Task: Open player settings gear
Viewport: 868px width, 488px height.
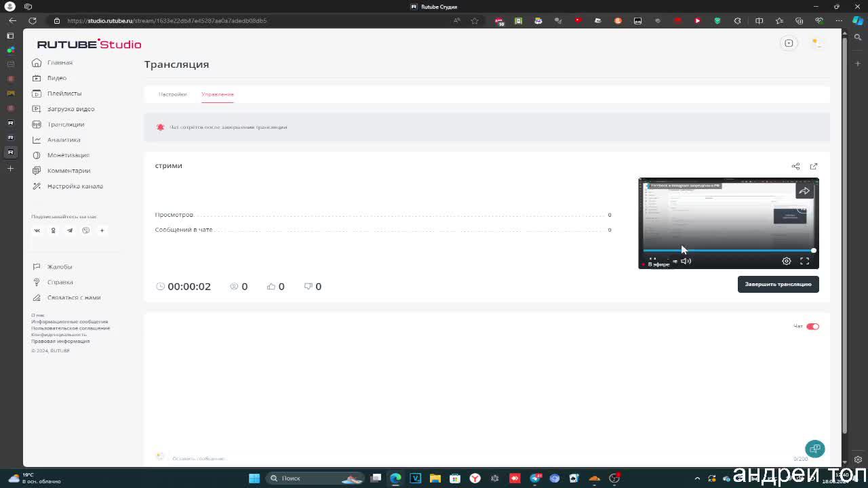Action: coord(787,261)
